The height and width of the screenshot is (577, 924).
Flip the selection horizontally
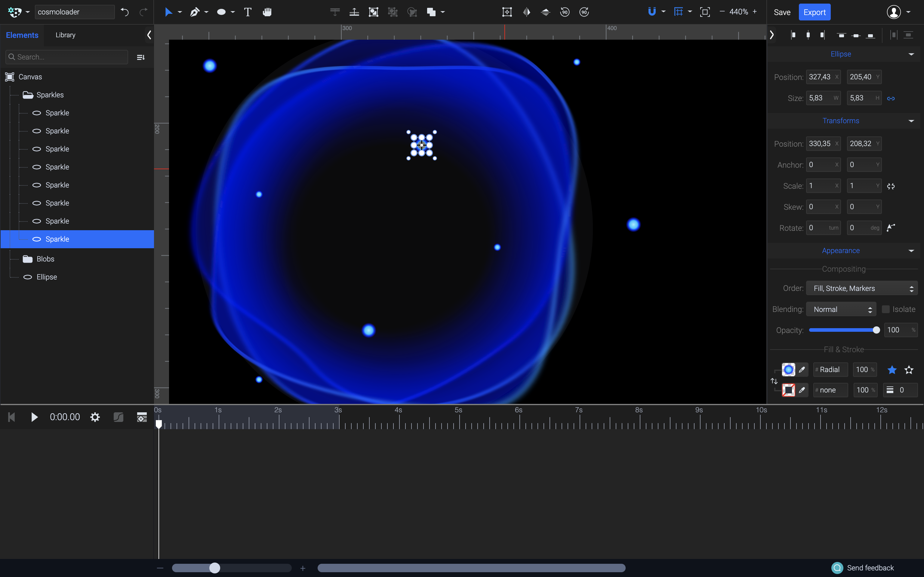coord(527,12)
